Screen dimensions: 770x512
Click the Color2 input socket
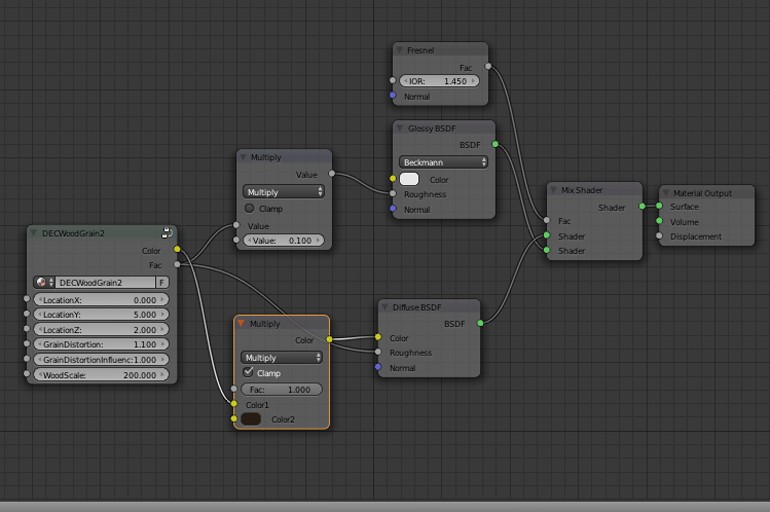234,418
